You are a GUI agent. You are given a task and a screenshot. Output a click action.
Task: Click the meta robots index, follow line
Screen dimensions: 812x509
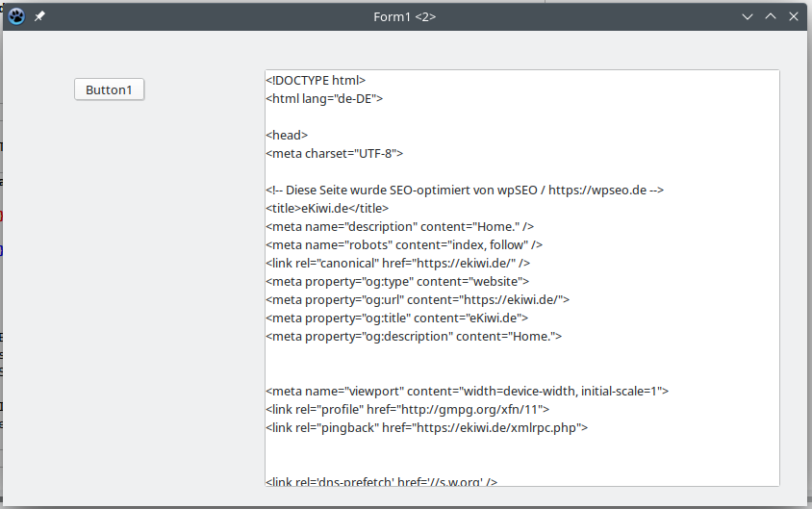(404, 245)
